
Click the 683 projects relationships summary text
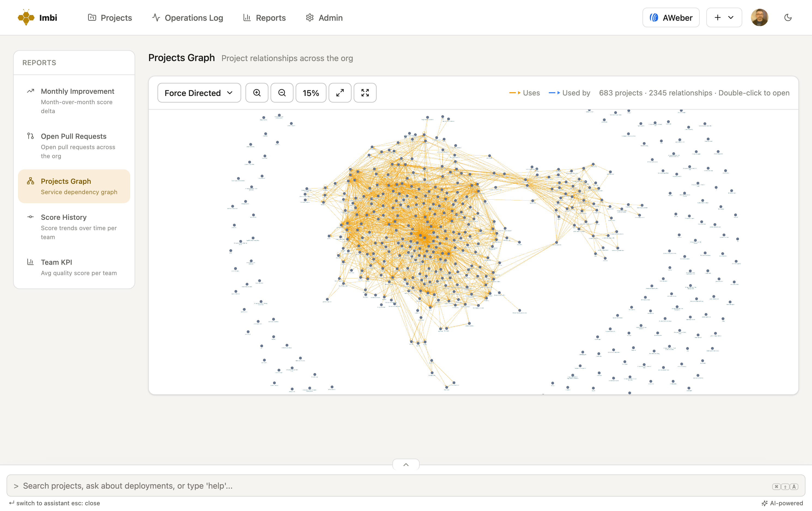[x=694, y=93]
